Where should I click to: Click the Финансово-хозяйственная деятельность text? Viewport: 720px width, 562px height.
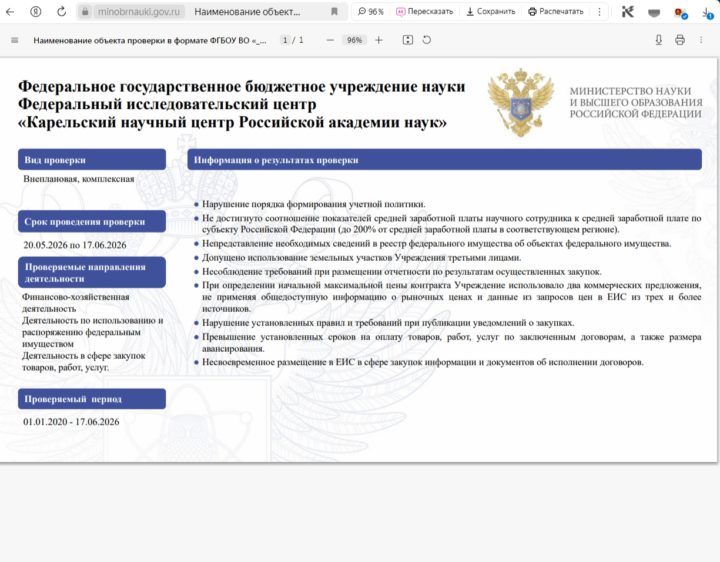76,303
